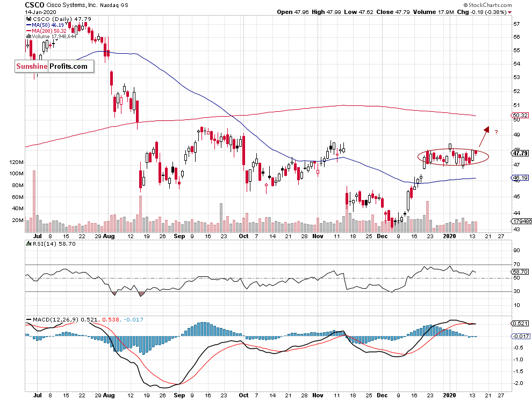Image resolution: width=532 pixels, height=400 pixels.
Task: Click the 44 price axis label
Action: tap(516, 213)
